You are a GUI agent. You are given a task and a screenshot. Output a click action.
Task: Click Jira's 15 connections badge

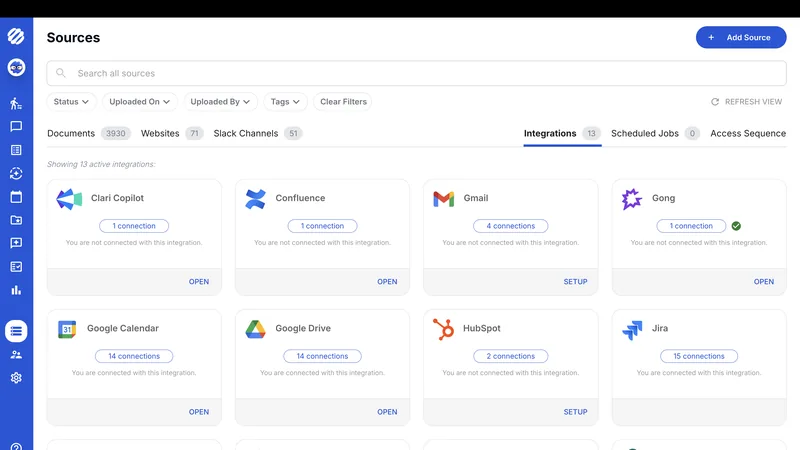698,356
